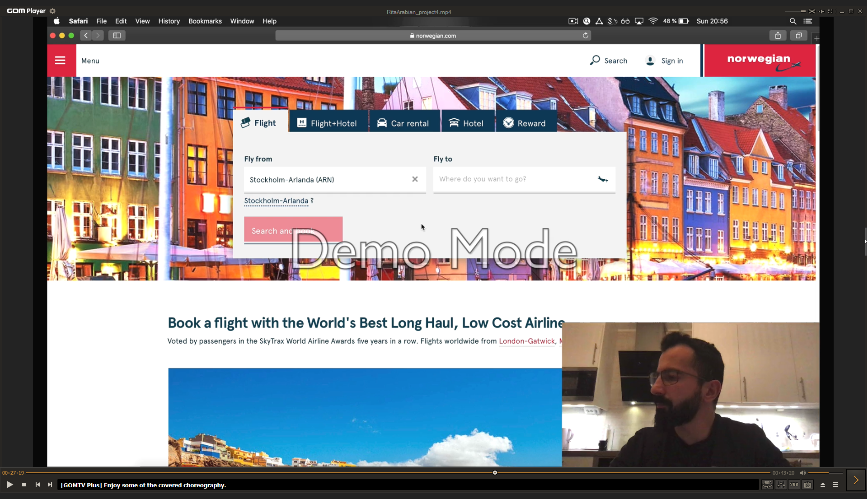The image size is (868, 499).
Task: Open GOM Player settings gear
Action: (52, 11)
